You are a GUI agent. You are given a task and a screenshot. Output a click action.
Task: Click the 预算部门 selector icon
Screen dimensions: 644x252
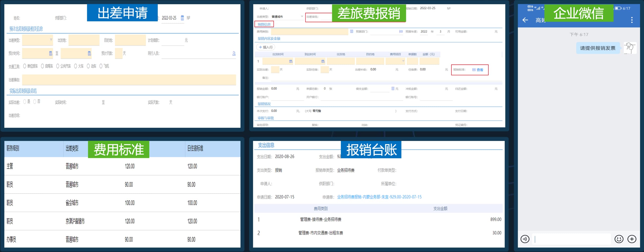401,31
